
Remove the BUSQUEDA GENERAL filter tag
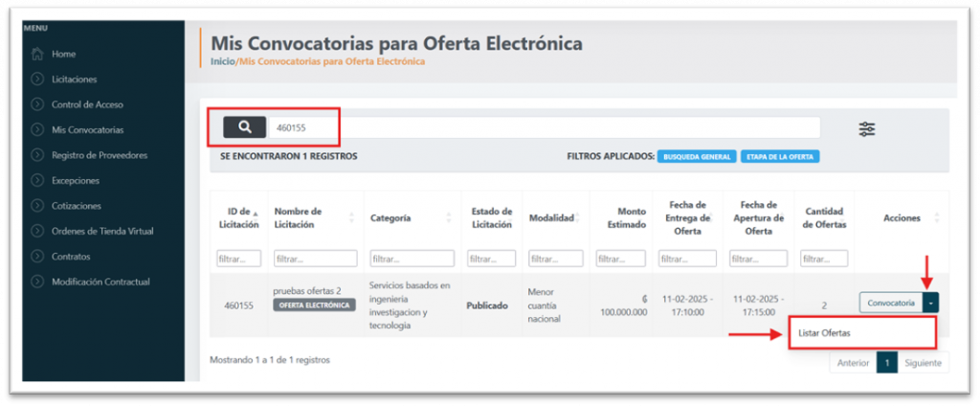pyautogui.click(x=696, y=157)
